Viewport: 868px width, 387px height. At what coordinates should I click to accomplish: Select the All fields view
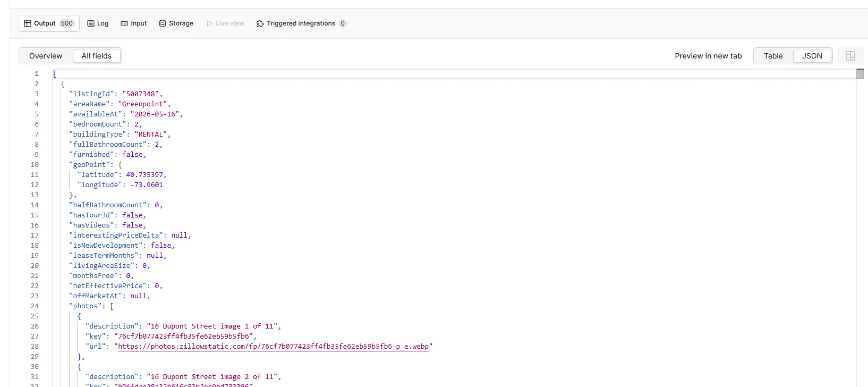97,56
